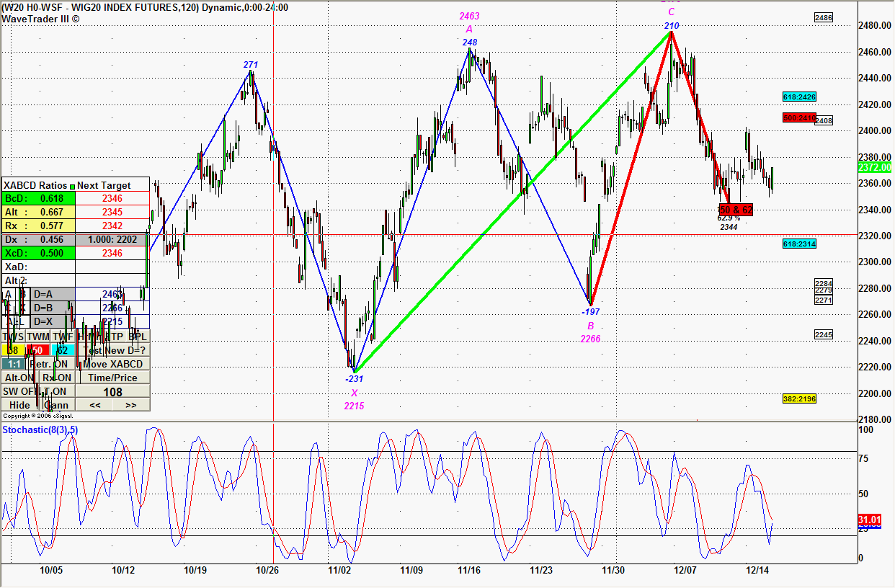This screenshot has height=588, width=895.
Task: Click the cyan 618:2426 price label
Action: click(799, 97)
